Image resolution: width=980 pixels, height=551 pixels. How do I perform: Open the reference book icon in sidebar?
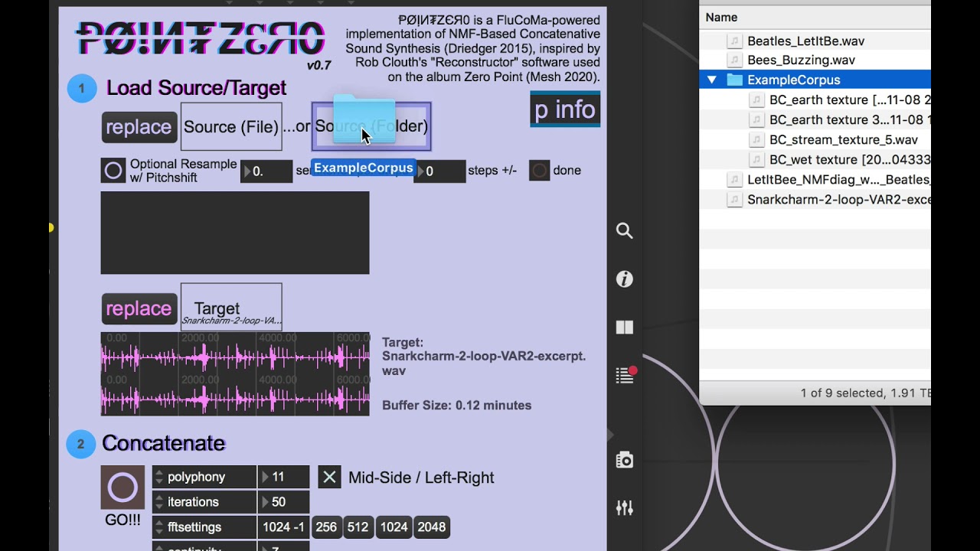625,328
